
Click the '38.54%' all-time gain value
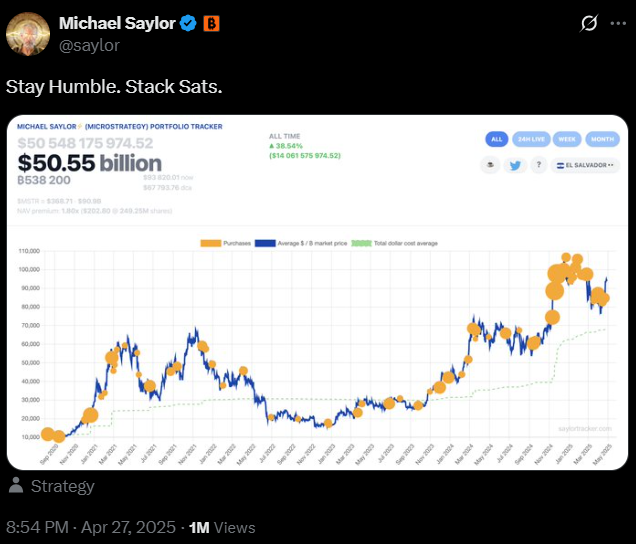point(286,146)
